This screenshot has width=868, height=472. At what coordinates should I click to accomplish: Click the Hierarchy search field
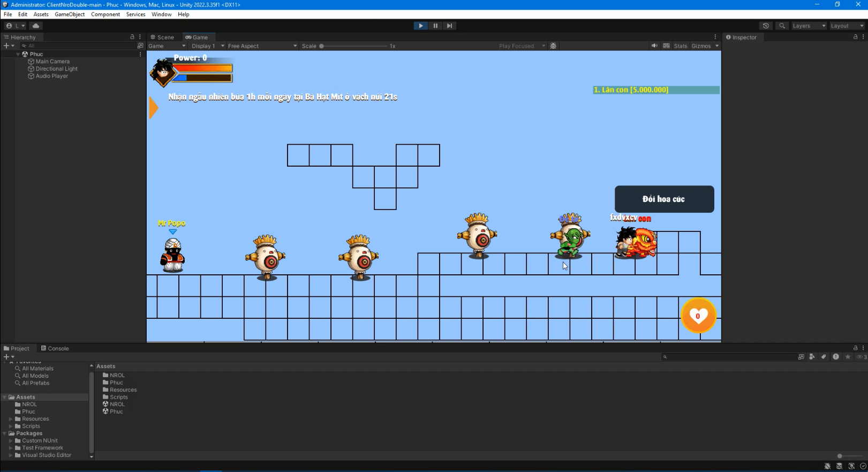78,46
